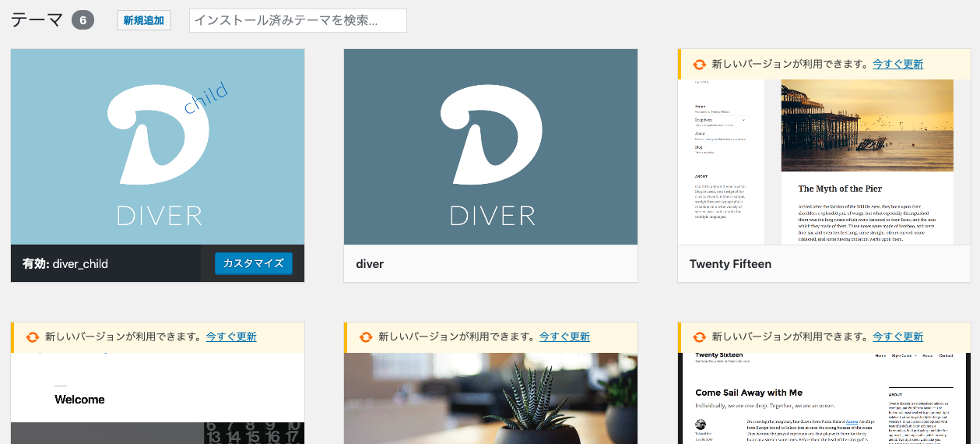This screenshot has height=444, width=980.
Task: Click 今すぐ更新 link above the Welcome theme
Action: point(231,337)
